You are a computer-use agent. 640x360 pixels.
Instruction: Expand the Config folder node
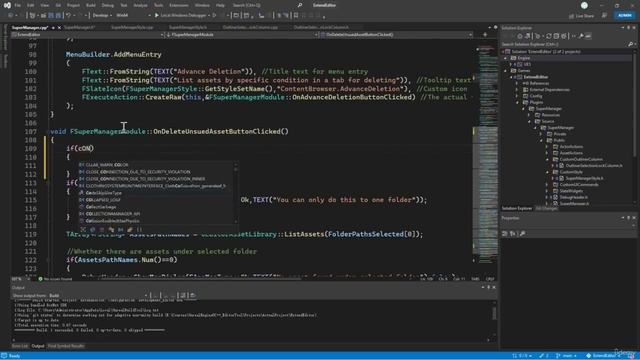point(517,96)
